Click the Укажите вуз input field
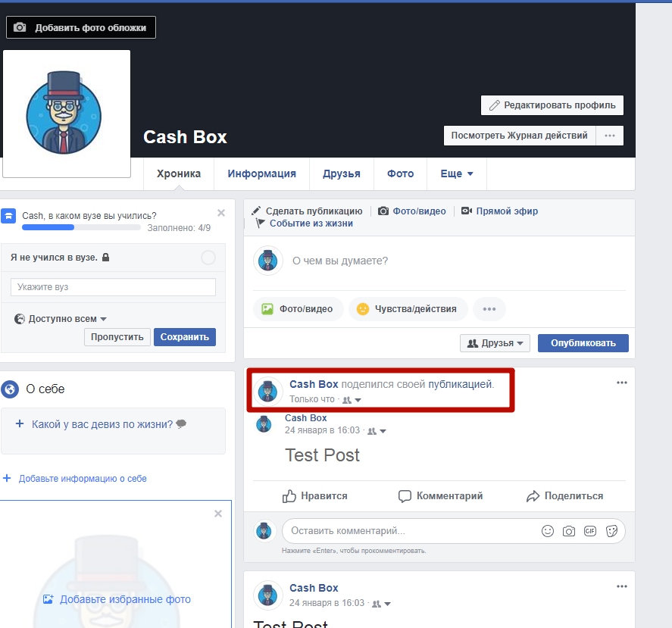 [x=113, y=287]
